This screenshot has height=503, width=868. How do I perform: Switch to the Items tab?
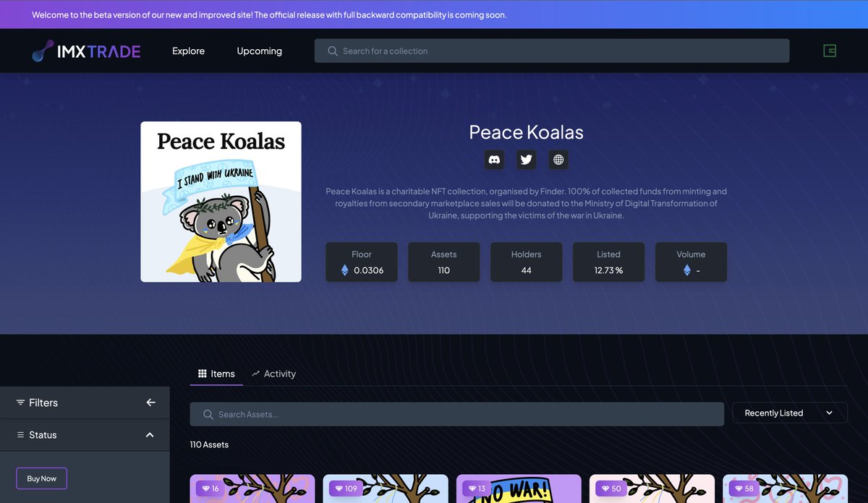tap(216, 374)
